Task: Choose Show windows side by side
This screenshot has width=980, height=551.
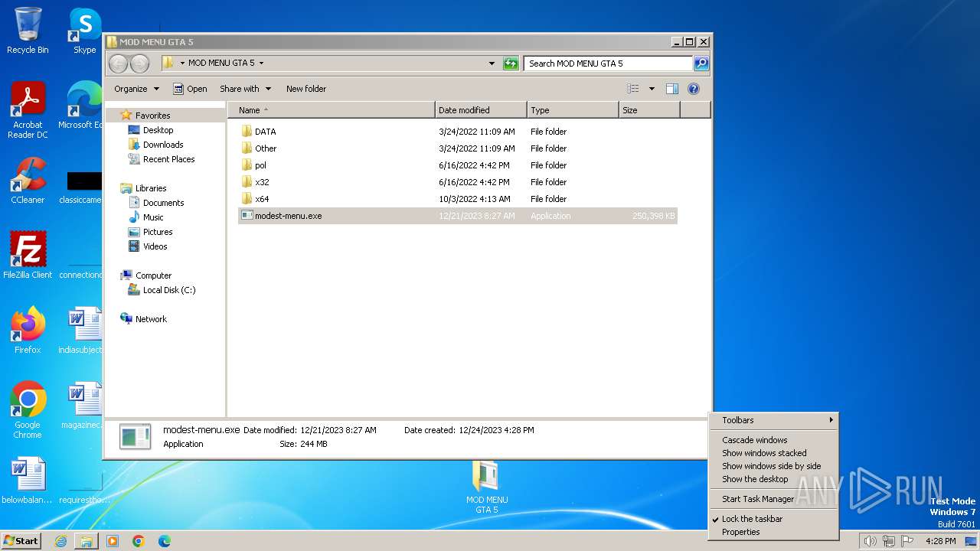Action: (773, 466)
